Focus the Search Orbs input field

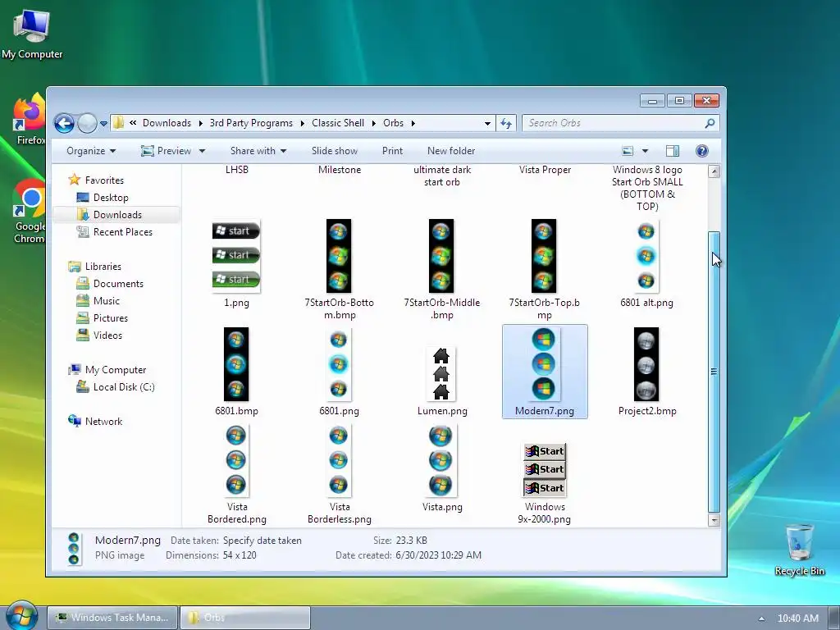(614, 123)
